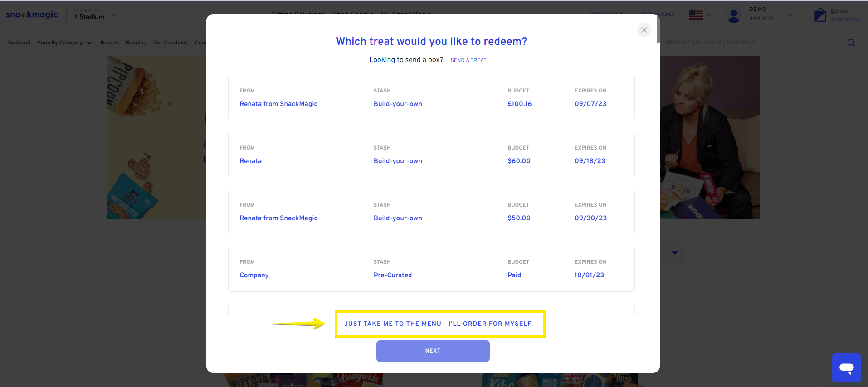Close the redeem treat dialog
This screenshot has height=387, width=868.
click(x=644, y=30)
